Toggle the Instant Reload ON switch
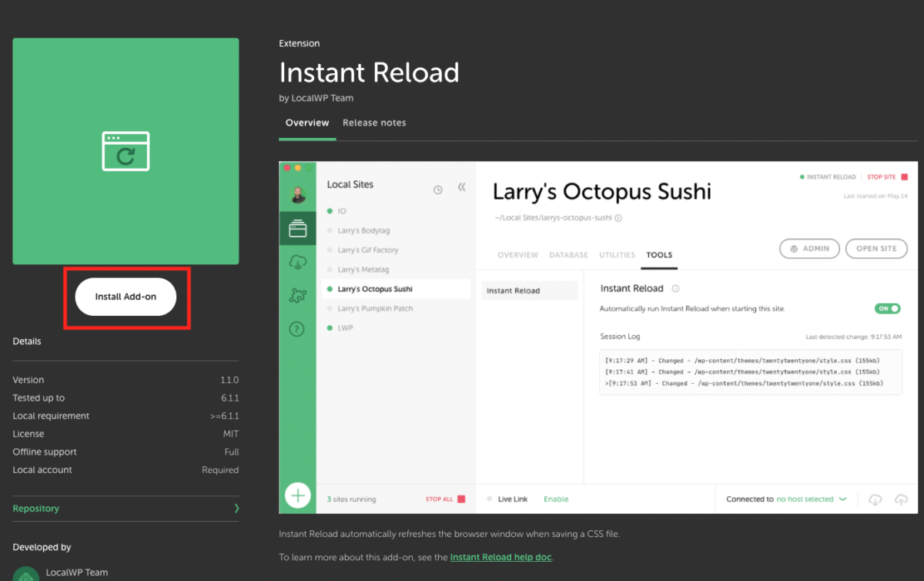The image size is (924, 581). click(888, 308)
